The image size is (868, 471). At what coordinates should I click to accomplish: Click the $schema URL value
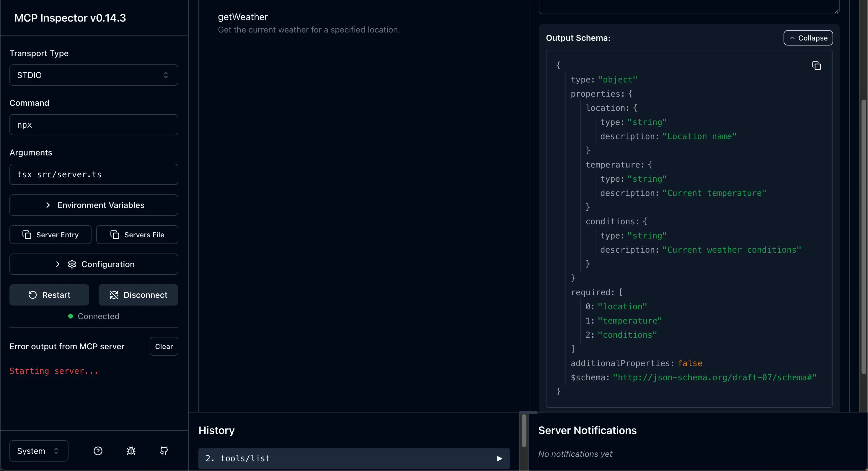coord(714,377)
